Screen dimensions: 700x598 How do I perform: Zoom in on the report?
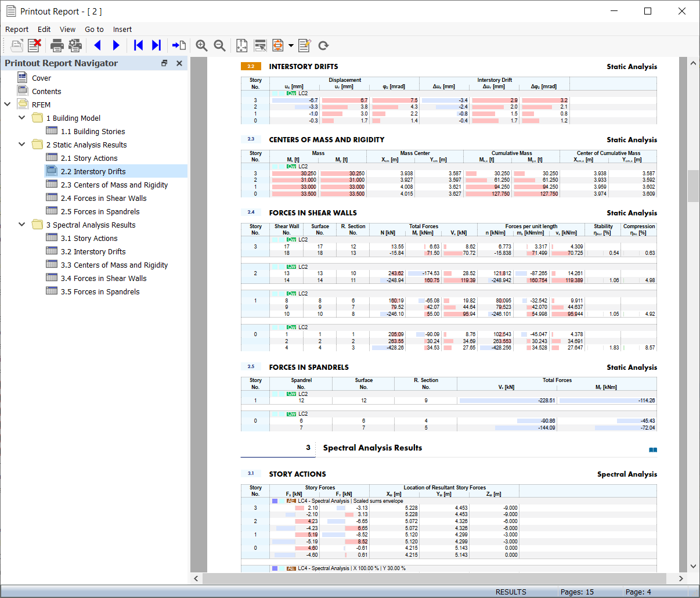tap(201, 45)
